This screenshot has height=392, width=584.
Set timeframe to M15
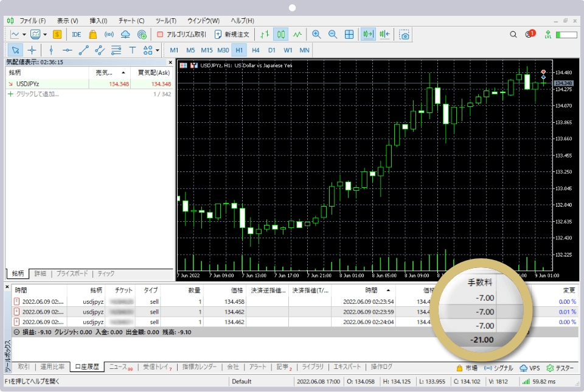[x=207, y=50]
